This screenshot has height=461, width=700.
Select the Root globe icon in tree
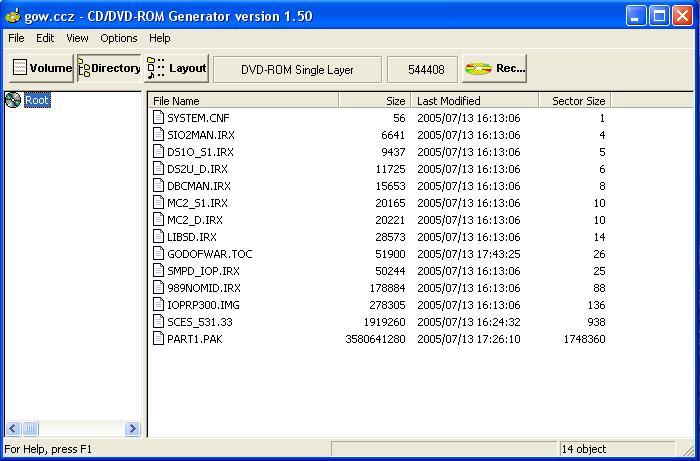(13, 100)
